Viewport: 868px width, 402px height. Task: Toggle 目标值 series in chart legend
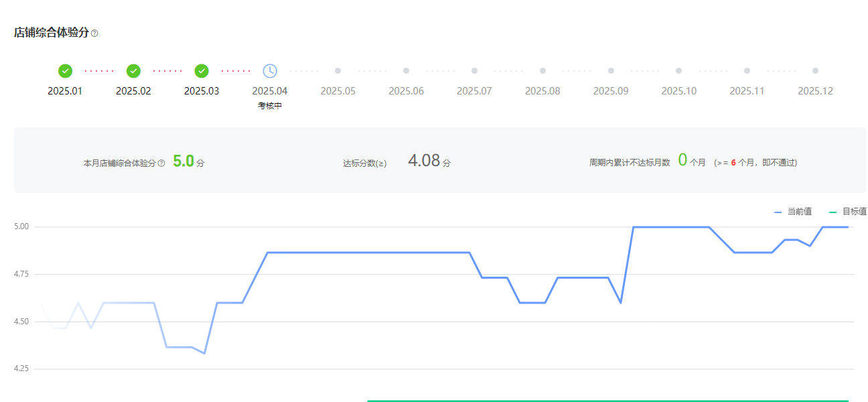coord(848,212)
